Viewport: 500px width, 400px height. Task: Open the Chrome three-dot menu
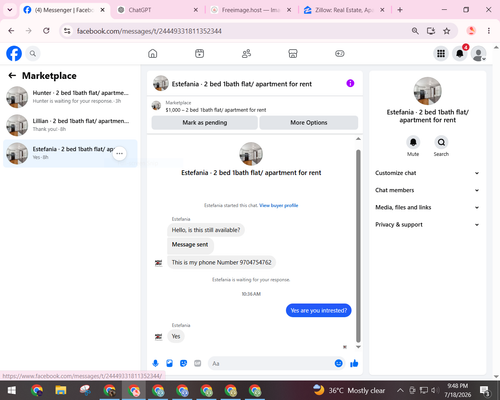[x=489, y=31]
